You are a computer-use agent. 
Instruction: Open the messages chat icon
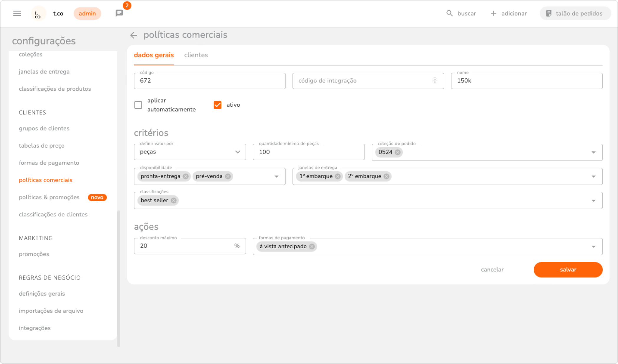(x=119, y=13)
